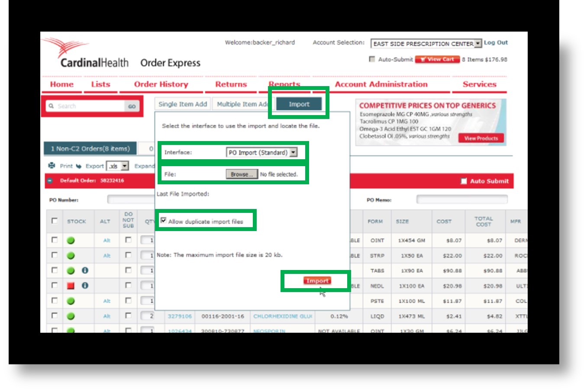Tick the select-all checkbox in the table header

tap(55, 221)
